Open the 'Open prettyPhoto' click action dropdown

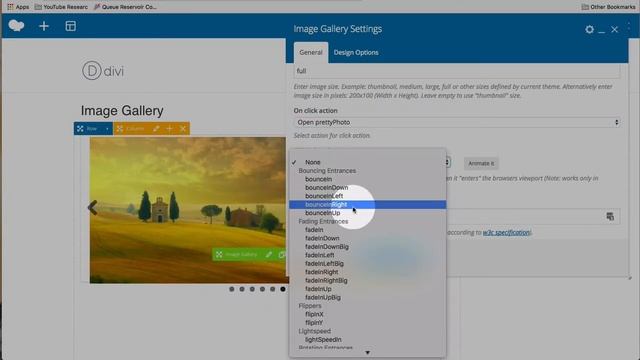click(457, 122)
